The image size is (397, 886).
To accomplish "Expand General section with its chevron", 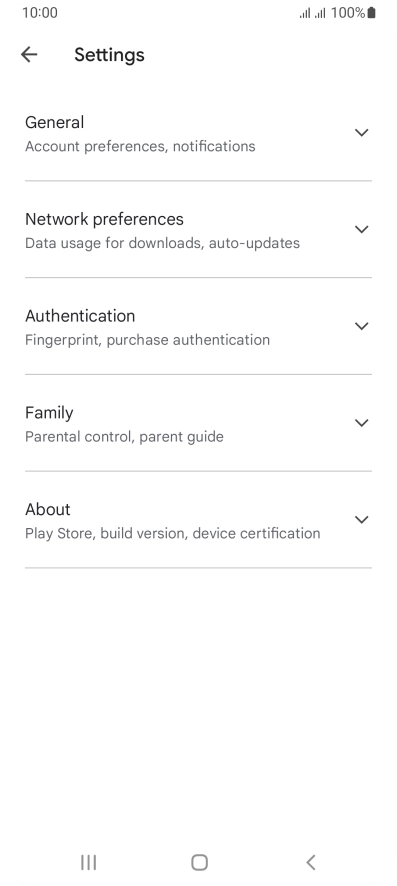I will tap(361, 132).
